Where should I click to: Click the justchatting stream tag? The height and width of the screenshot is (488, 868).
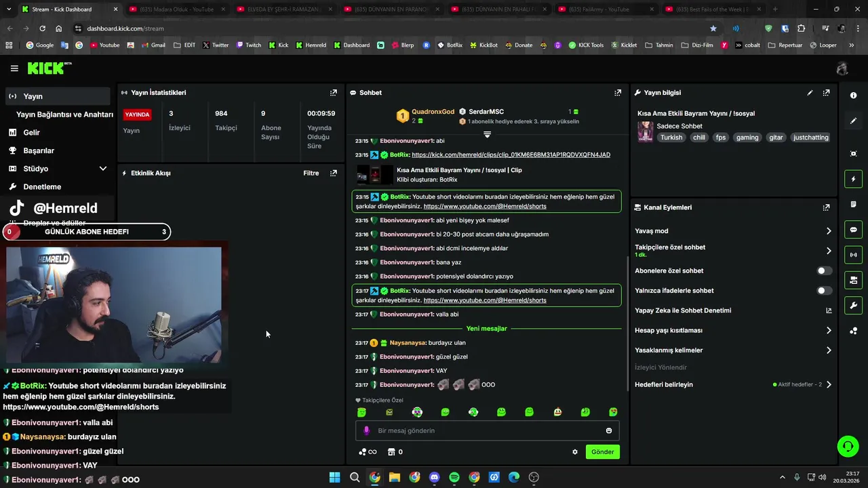point(810,138)
